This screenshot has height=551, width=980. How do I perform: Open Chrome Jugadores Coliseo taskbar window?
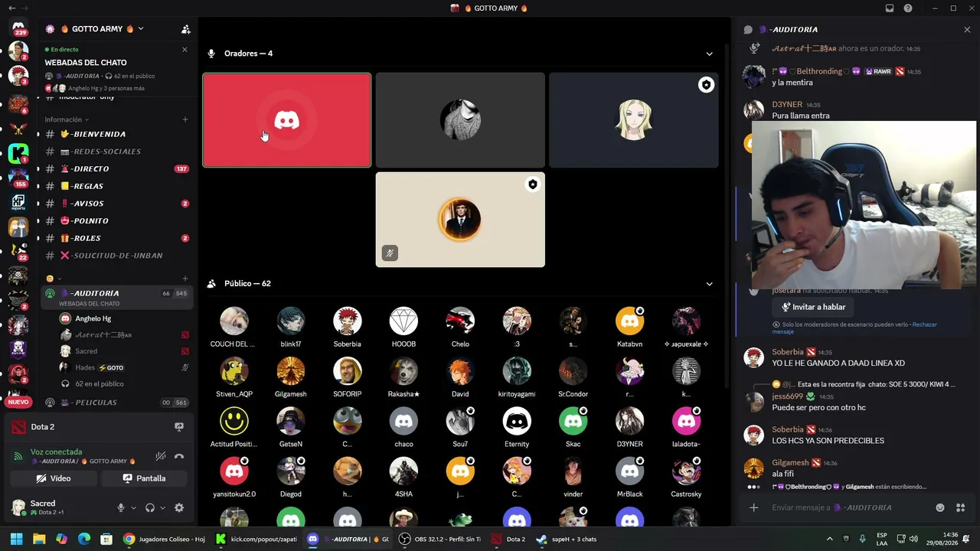coord(164,539)
